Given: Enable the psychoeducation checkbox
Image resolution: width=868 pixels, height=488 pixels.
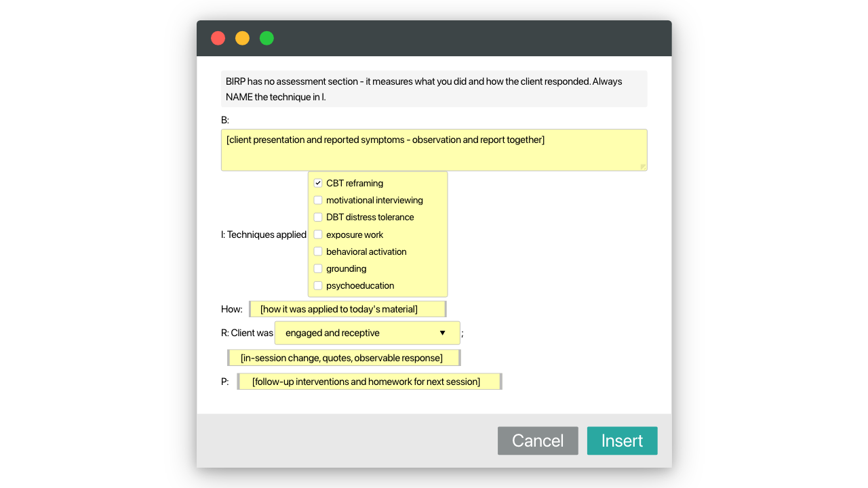Looking at the screenshot, I should pyautogui.click(x=318, y=285).
